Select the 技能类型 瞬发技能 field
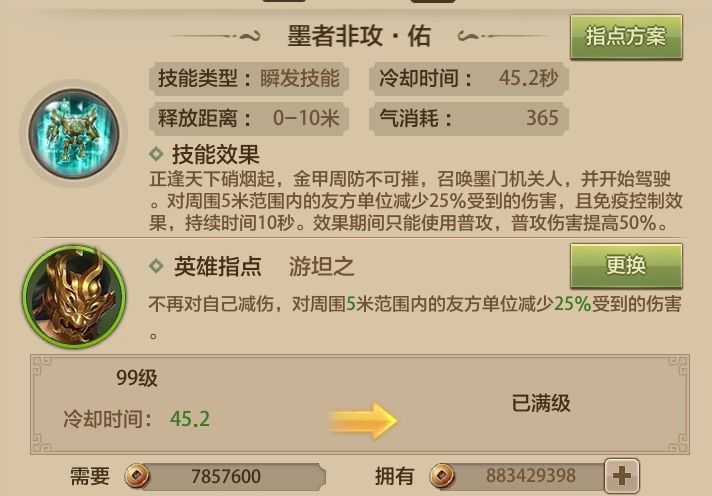This screenshot has height=496, width=712. tap(248, 78)
